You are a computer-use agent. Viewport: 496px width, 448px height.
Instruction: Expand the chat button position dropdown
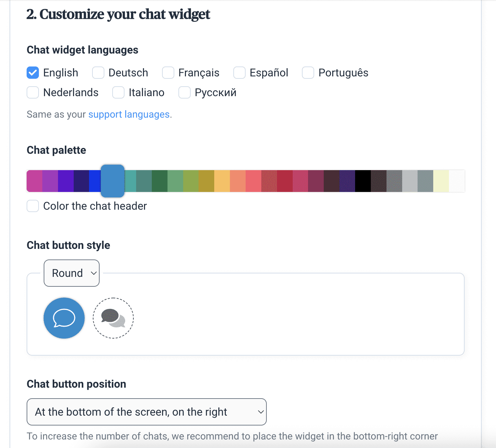tap(147, 412)
